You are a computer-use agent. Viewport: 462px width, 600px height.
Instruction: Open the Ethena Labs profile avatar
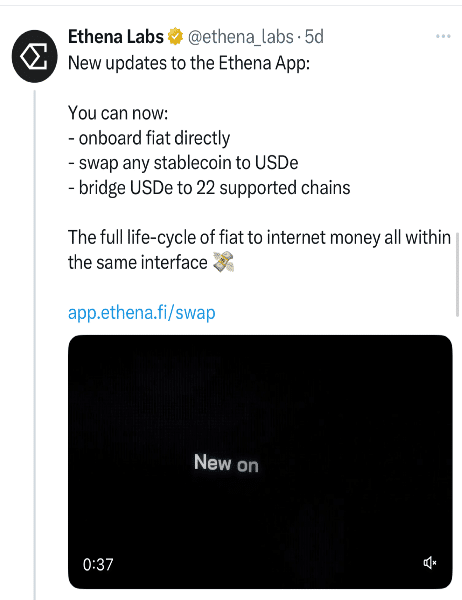34,56
